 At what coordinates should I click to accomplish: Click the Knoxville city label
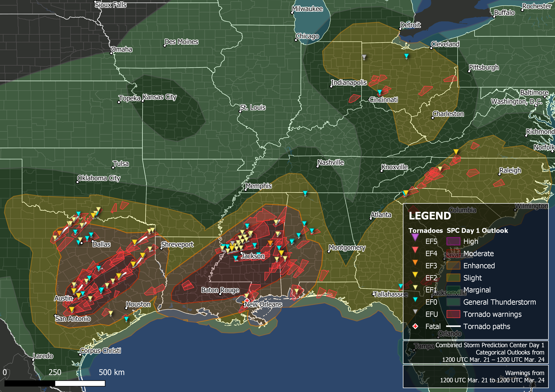[x=395, y=167]
